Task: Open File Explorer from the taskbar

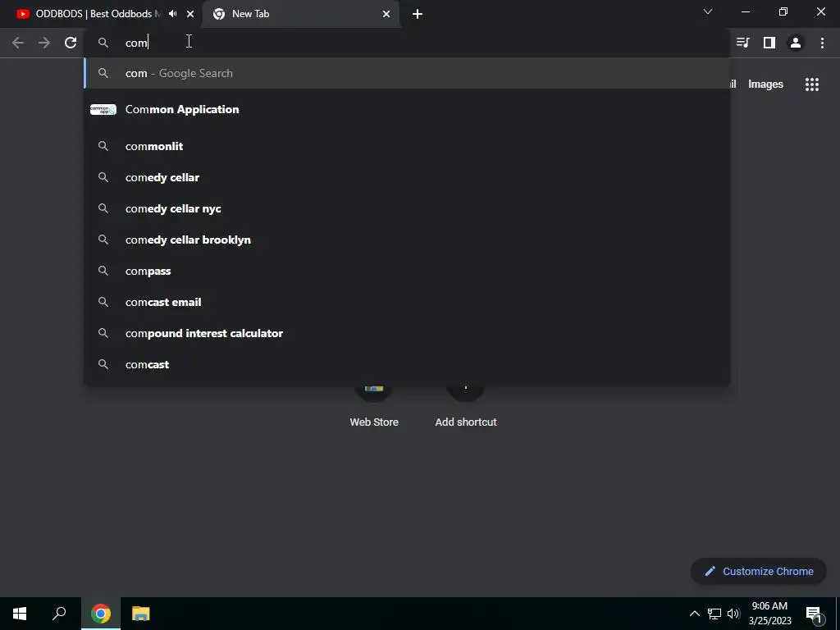Action: (x=141, y=614)
